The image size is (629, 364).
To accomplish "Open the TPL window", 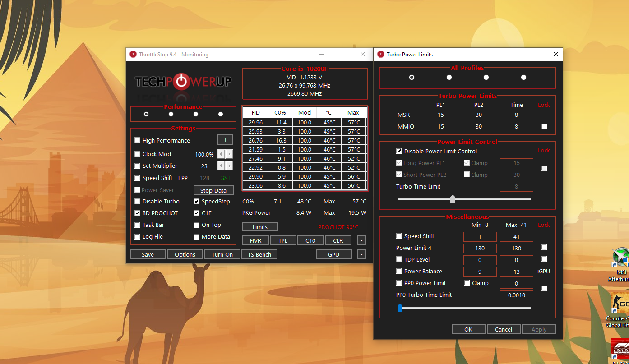I will pyautogui.click(x=283, y=240).
